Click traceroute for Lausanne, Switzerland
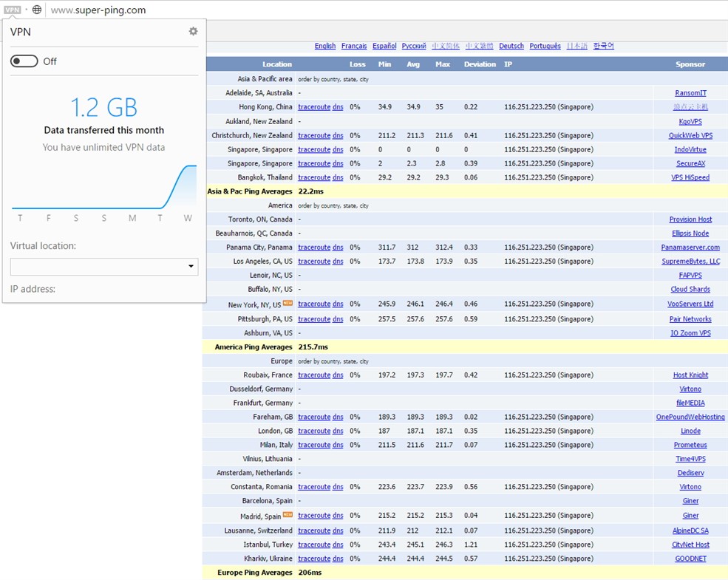The image size is (728, 580). (314, 530)
